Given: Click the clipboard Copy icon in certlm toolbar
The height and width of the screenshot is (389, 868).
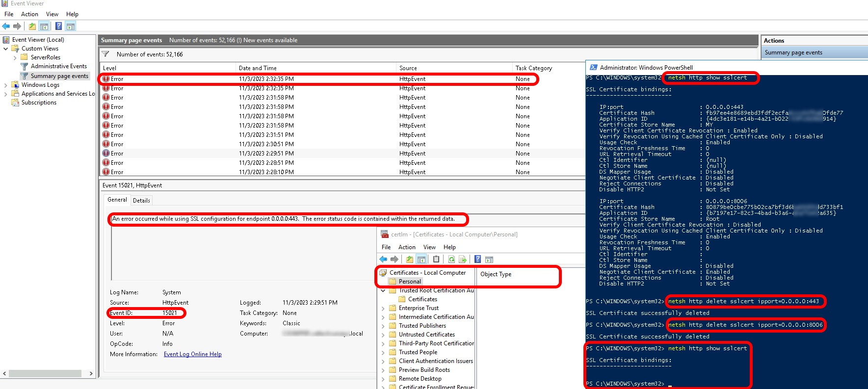Looking at the screenshot, I should click(436, 259).
